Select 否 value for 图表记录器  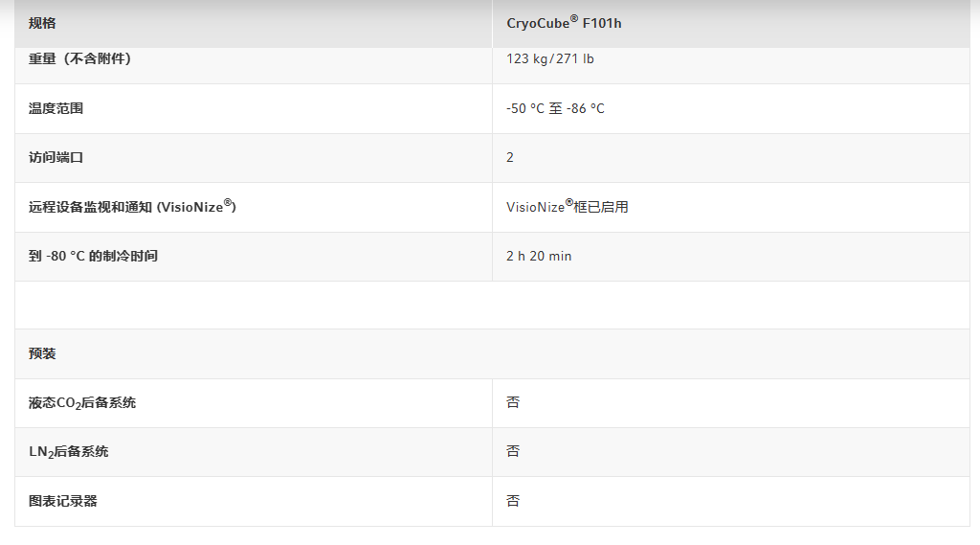tap(513, 501)
